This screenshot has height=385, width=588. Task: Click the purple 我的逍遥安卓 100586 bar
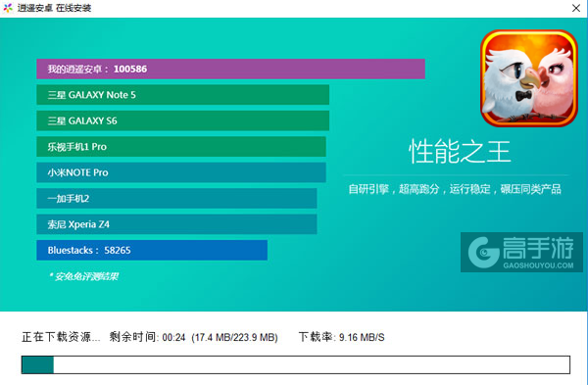pyautogui.click(x=230, y=69)
